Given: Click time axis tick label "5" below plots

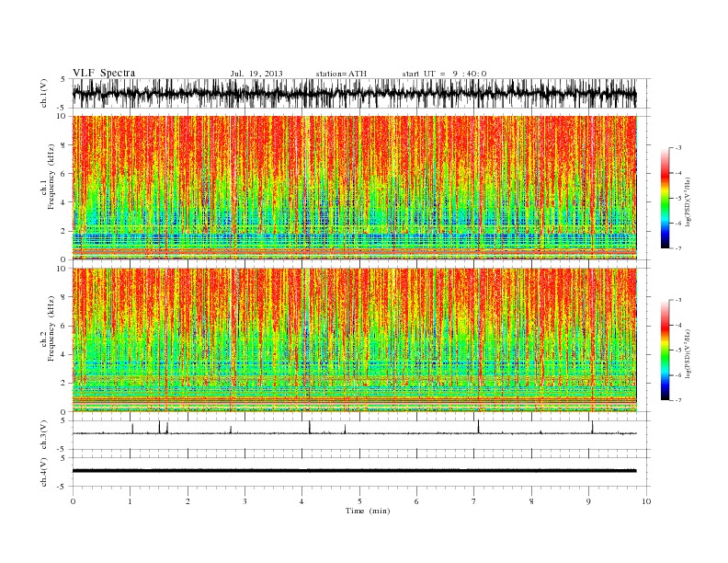Looking at the screenshot, I should click(x=359, y=501).
